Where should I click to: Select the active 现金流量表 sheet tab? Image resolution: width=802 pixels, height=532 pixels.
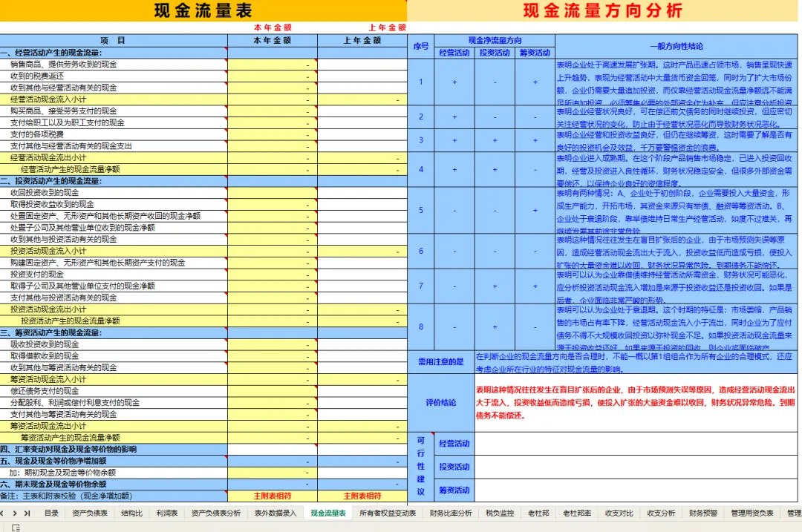[x=328, y=513]
